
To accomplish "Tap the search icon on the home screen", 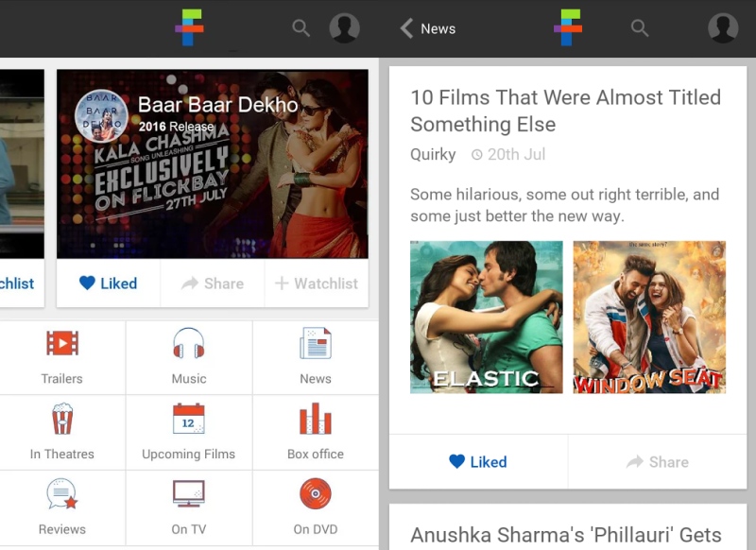I will point(301,28).
